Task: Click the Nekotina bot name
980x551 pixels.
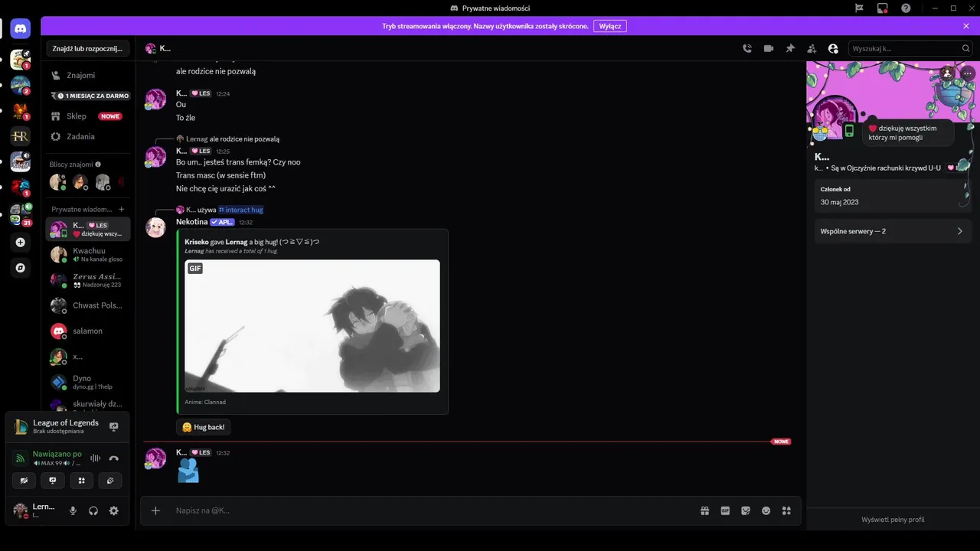Action: (192, 222)
